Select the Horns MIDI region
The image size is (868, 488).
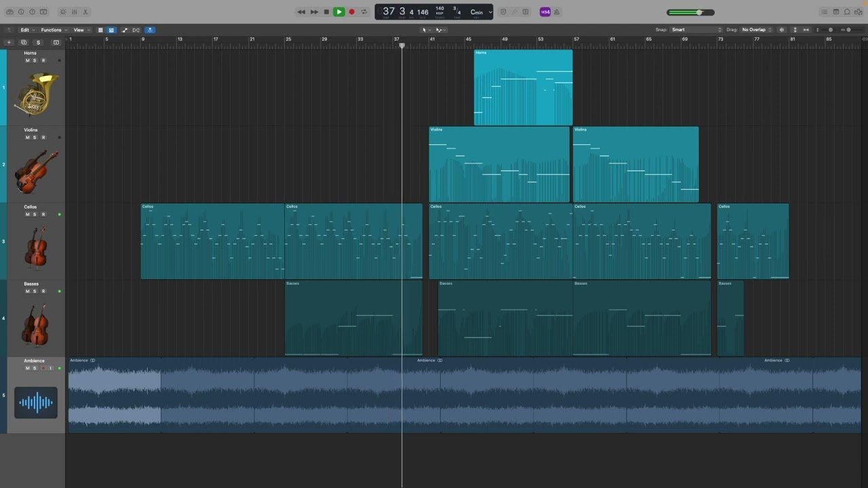(523, 87)
